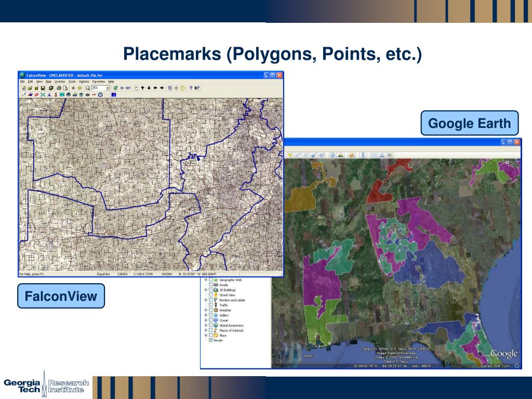Toggle the Roads layer checkbox
The width and height of the screenshot is (532, 399).
211,285
